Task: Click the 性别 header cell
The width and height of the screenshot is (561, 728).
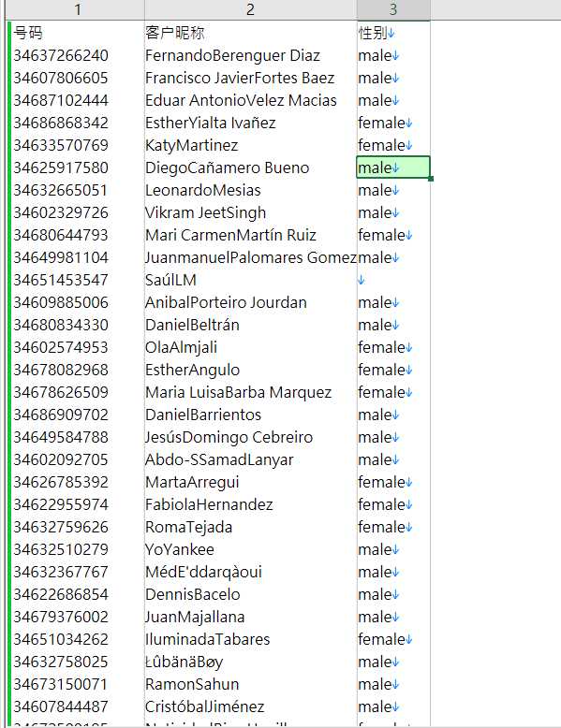Action: tap(393, 33)
